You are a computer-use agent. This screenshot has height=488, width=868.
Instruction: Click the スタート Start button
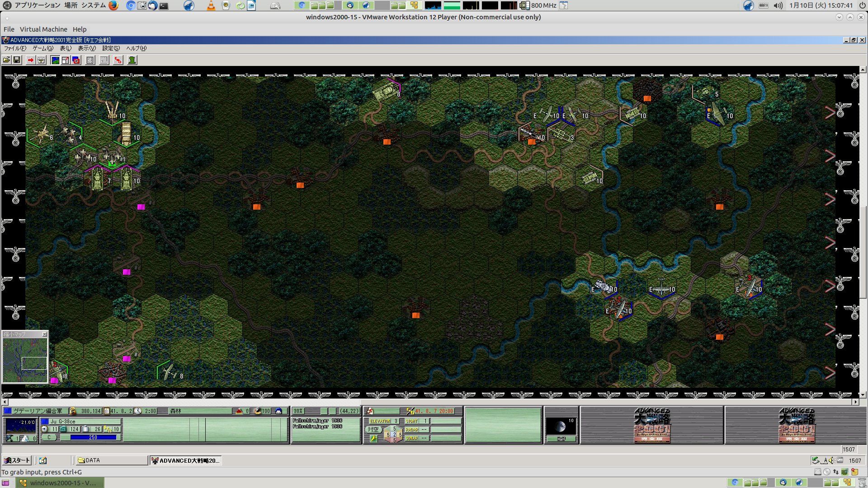tap(17, 460)
